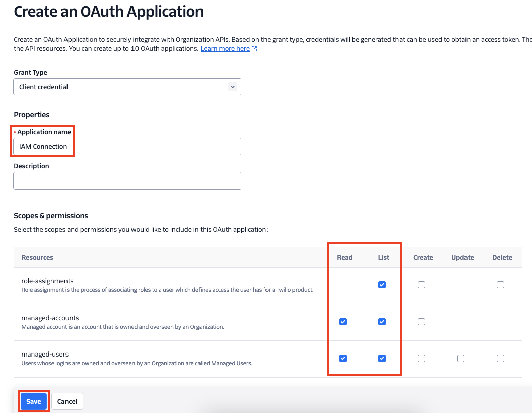
Task: Uncheck the List permission for managed-accounts
Action: point(382,322)
